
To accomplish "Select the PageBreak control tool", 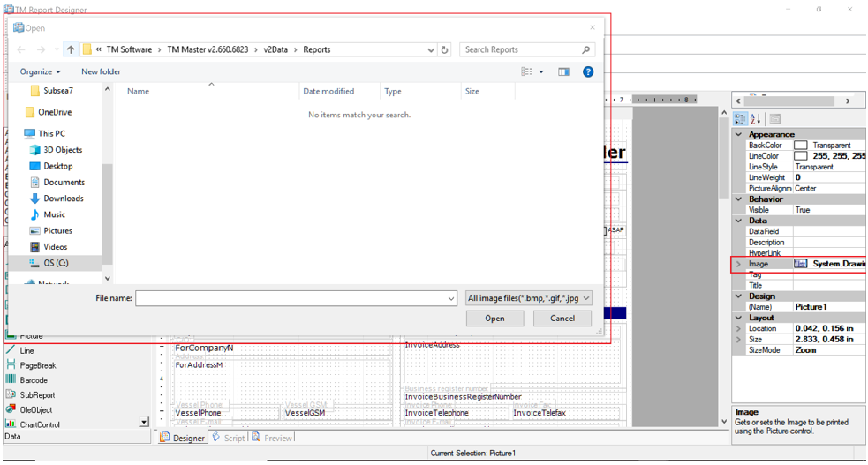I will tap(37, 365).
